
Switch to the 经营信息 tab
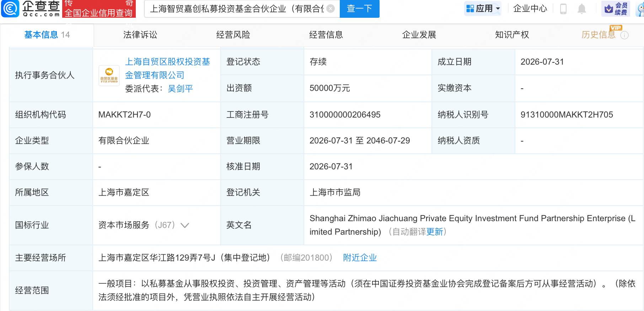[x=326, y=35]
